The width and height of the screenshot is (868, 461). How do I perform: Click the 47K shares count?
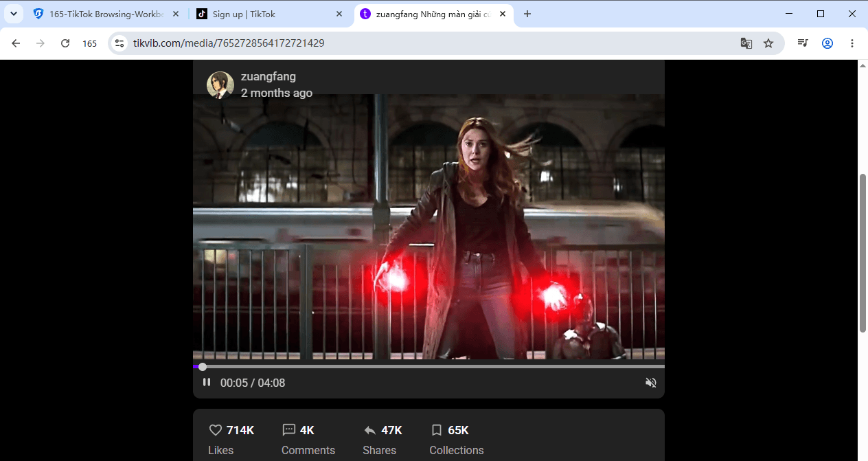(x=391, y=430)
